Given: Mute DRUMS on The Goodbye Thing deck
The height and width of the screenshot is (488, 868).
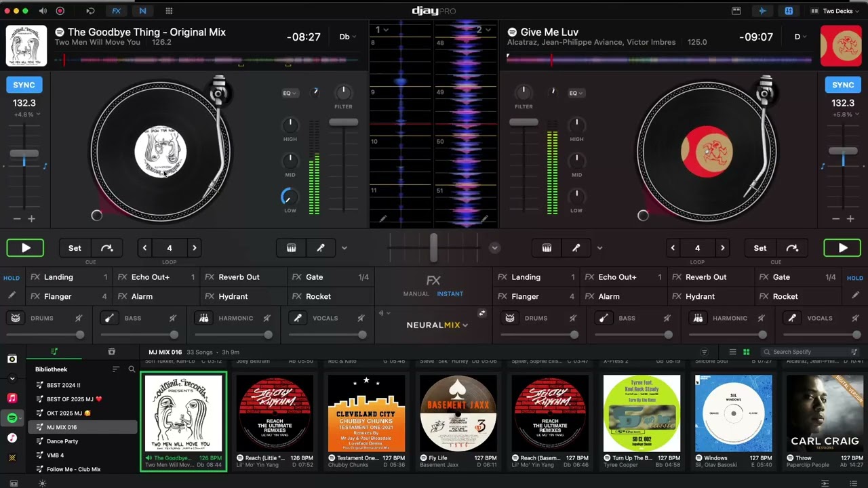Looking at the screenshot, I should [79, 318].
